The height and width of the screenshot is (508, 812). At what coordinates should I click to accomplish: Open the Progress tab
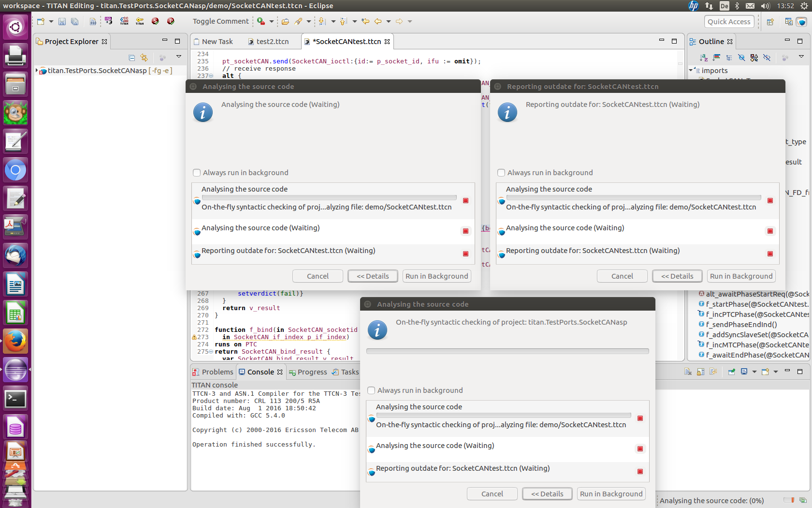[308, 372]
